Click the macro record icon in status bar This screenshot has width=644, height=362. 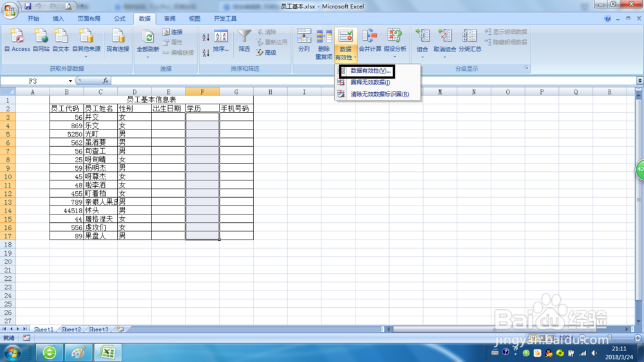[26, 338]
